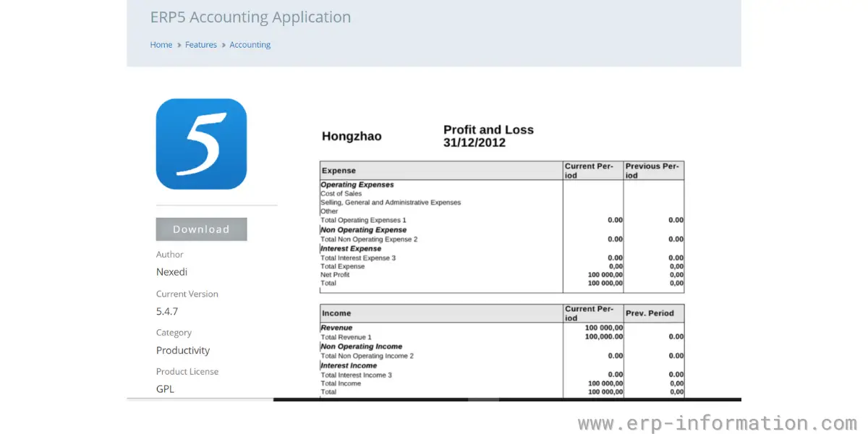
Task: Select the report date '31/12/2012'
Action: (x=475, y=143)
